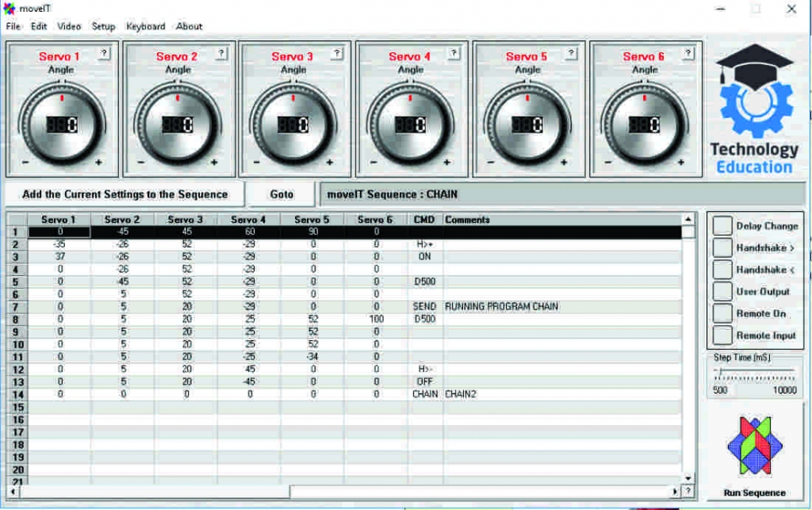Click the Servo 1 help question mark icon
The width and height of the screenshot is (812, 510).
pyautogui.click(x=104, y=54)
